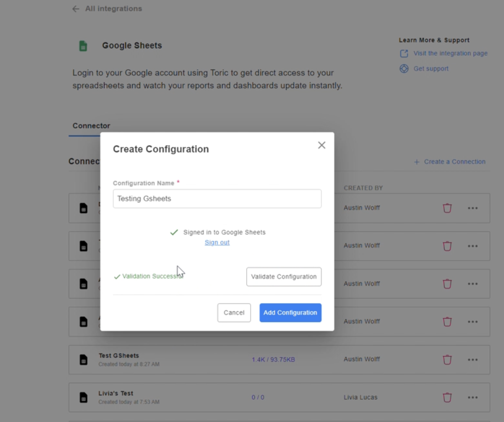Click the sheet icon of Test GSheets row

[84, 360]
